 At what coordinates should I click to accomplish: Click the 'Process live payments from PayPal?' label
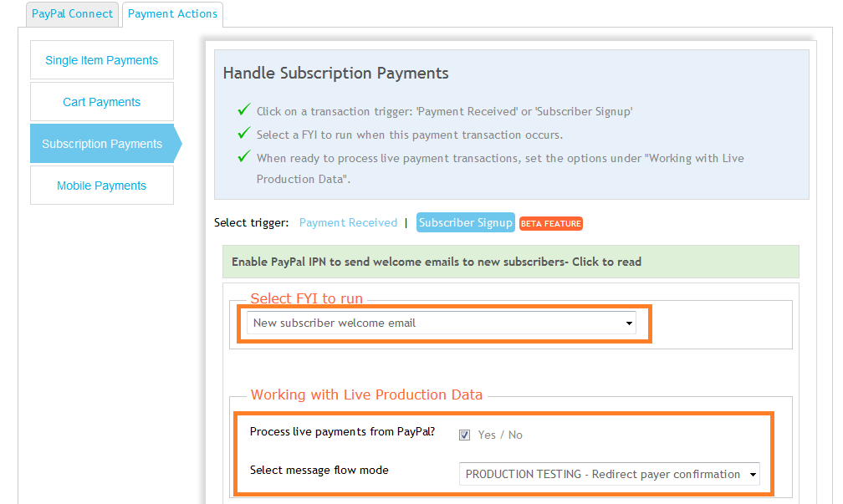(343, 431)
